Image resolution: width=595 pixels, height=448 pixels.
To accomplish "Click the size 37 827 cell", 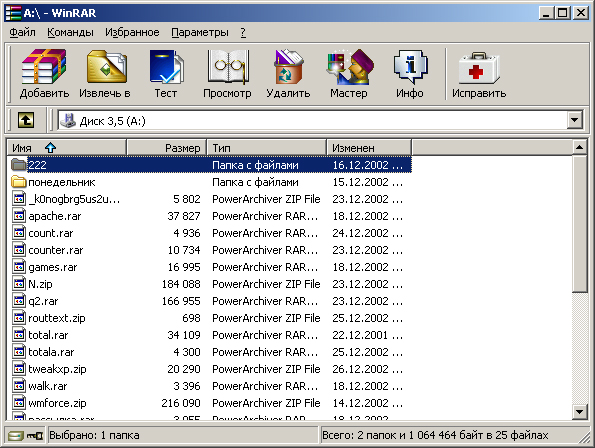I will (184, 216).
